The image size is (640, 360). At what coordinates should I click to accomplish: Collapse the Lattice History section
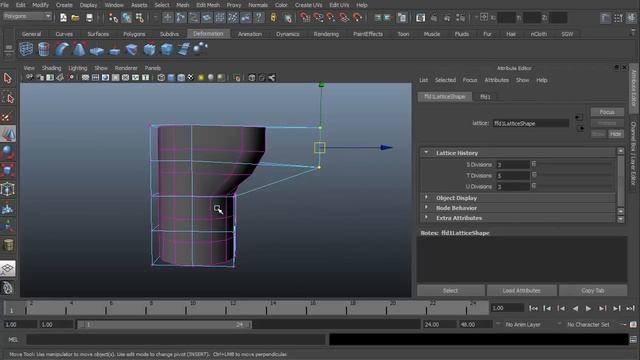click(427, 152)
